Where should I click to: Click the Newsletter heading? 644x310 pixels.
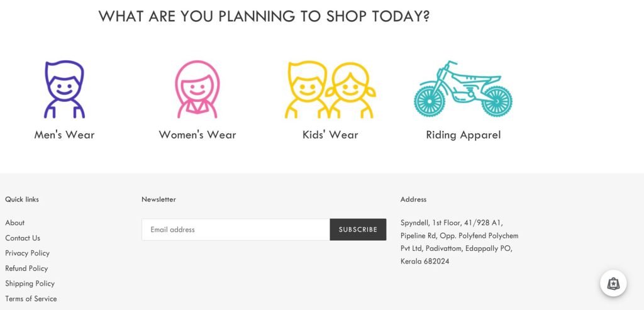158,199
